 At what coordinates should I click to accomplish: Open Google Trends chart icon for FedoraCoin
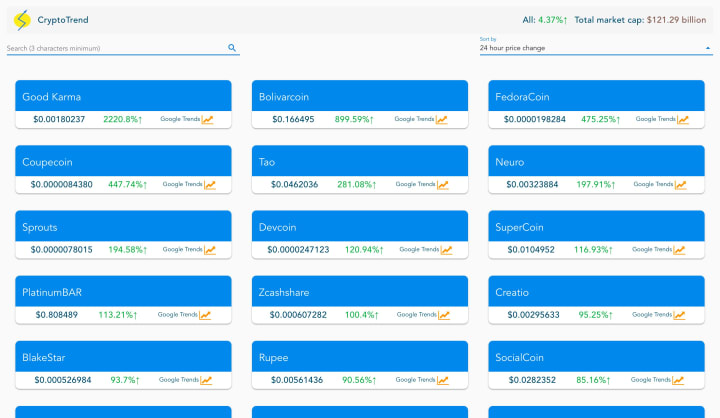pyautogui.click(x=683, y=119)
